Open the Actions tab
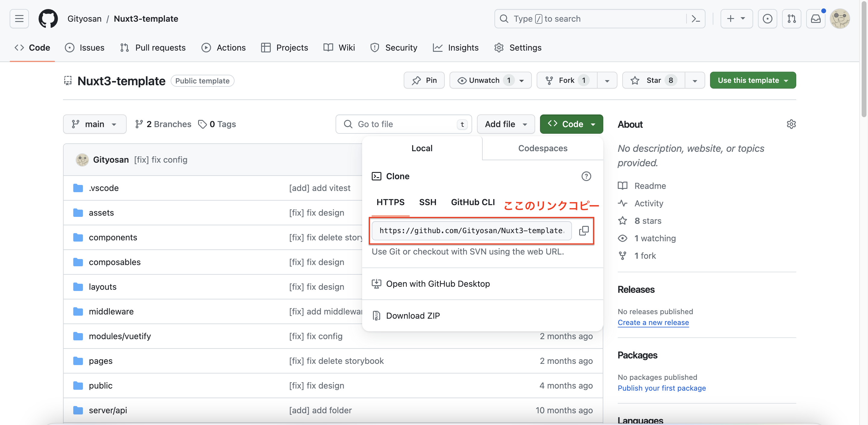 [x=223, y=48]
